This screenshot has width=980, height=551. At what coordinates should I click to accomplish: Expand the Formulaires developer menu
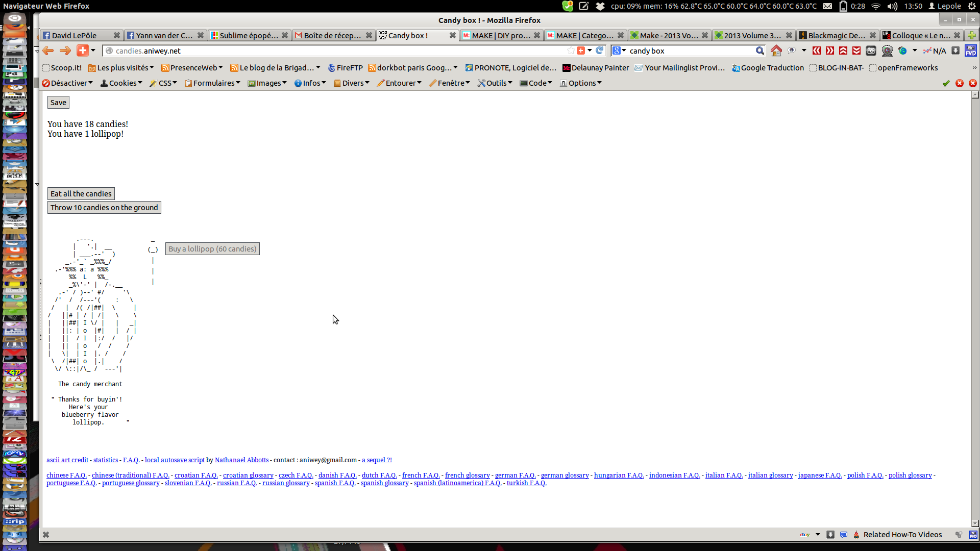212,83
